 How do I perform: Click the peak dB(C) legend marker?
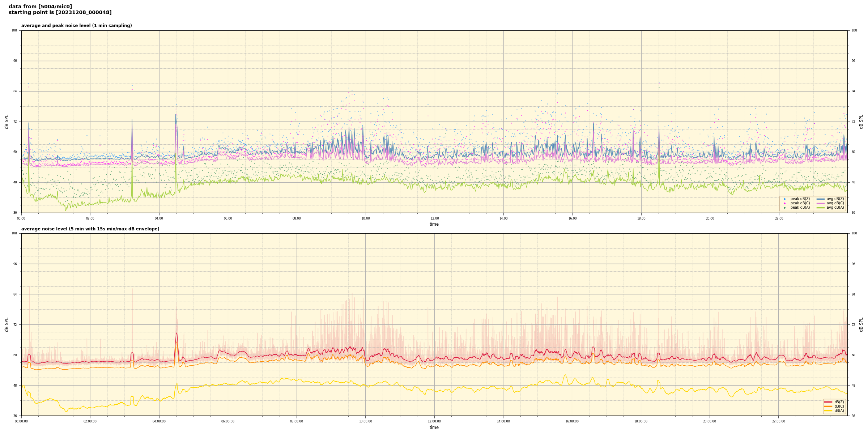(x=784, y=203)
